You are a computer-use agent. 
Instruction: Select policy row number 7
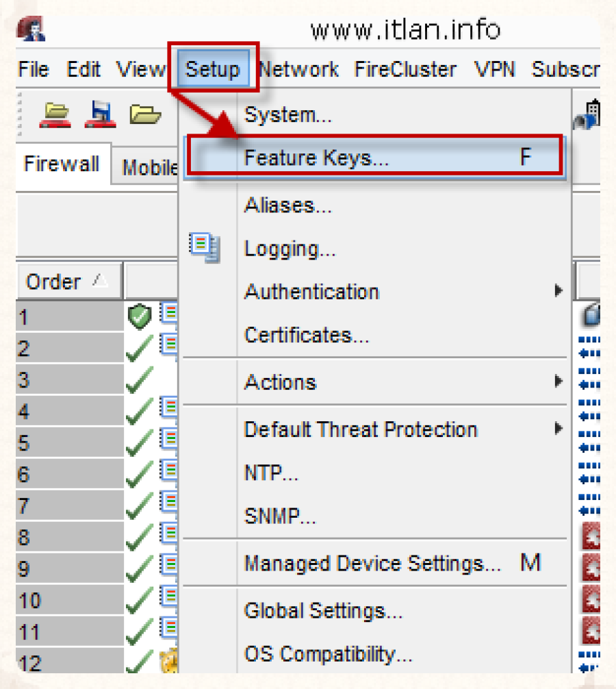point(68,506)
